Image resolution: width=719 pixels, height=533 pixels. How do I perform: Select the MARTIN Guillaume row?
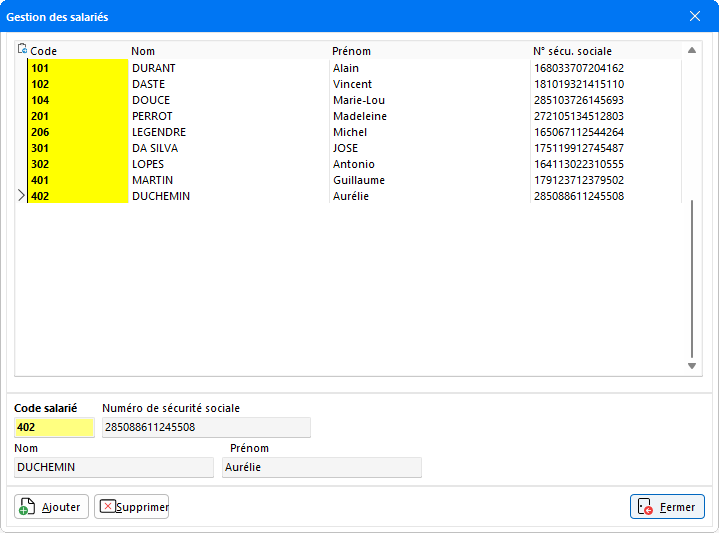(x=152, y=180)
